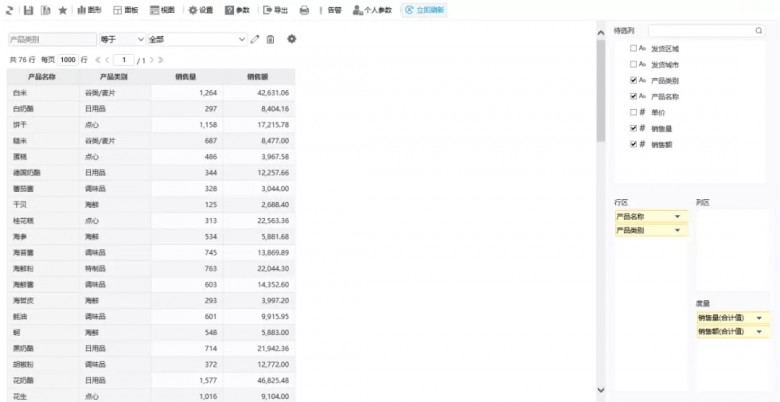Check the 发货区域 checkbox
Viewport: 780px width, 402px height.
(x=633, y=48)
